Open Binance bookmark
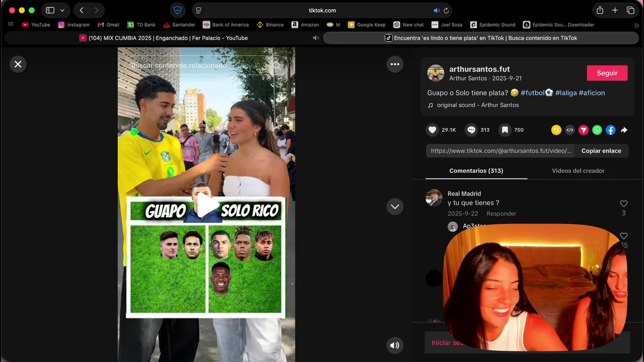 270,25
